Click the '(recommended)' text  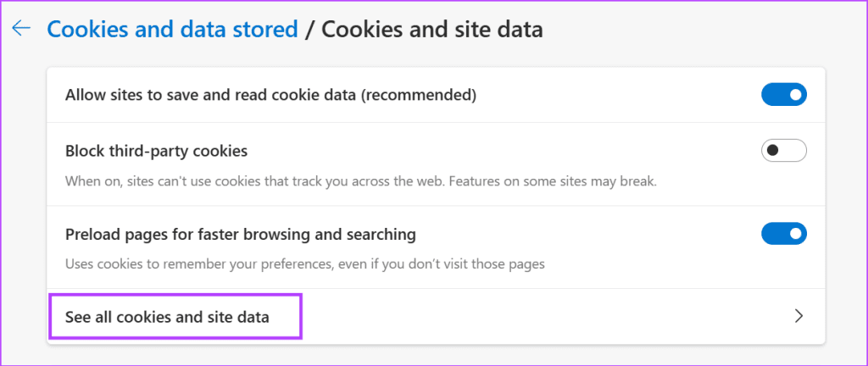click(419, 96)
